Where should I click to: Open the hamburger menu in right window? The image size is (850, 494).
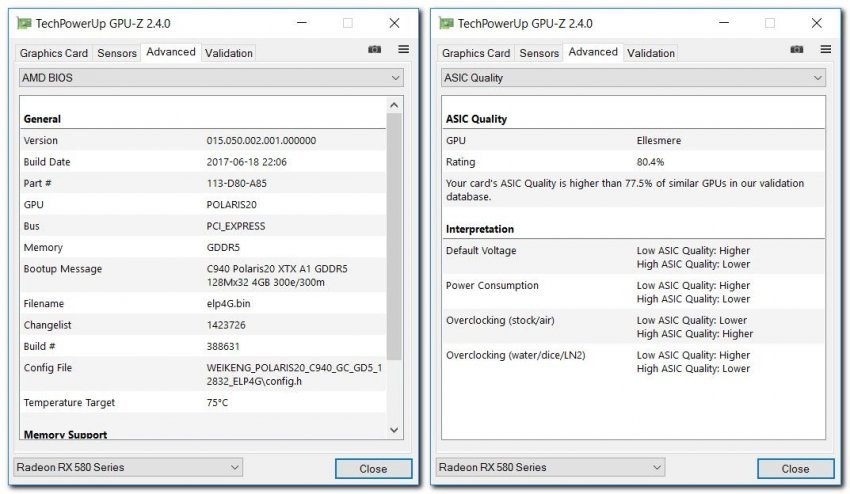(825, 49)
